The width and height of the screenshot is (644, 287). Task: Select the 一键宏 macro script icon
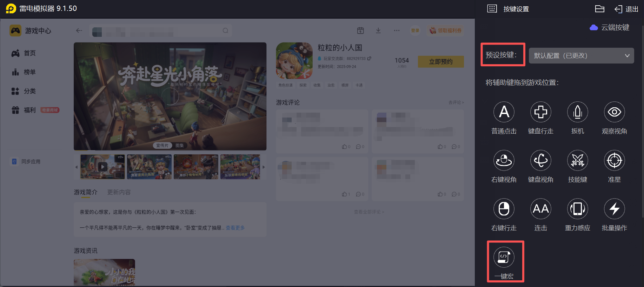[x=504, y=257]
